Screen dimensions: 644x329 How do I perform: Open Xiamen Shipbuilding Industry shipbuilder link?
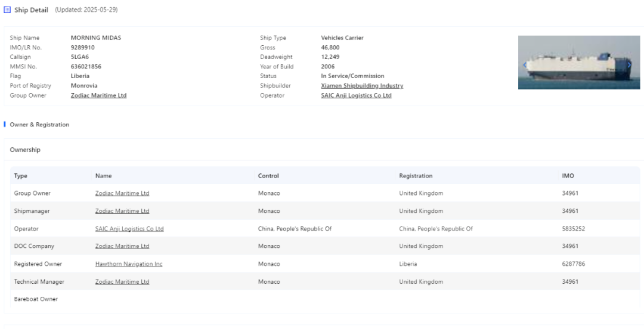(x=362, y=86)
